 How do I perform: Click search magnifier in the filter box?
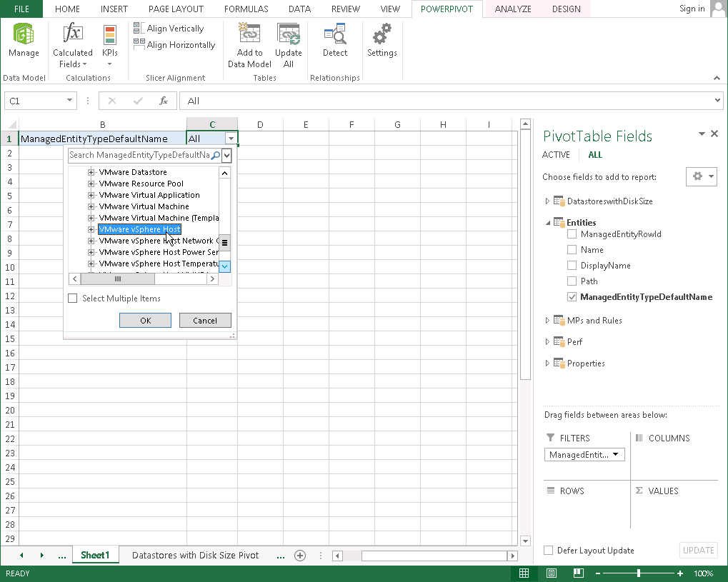point(216,155)
